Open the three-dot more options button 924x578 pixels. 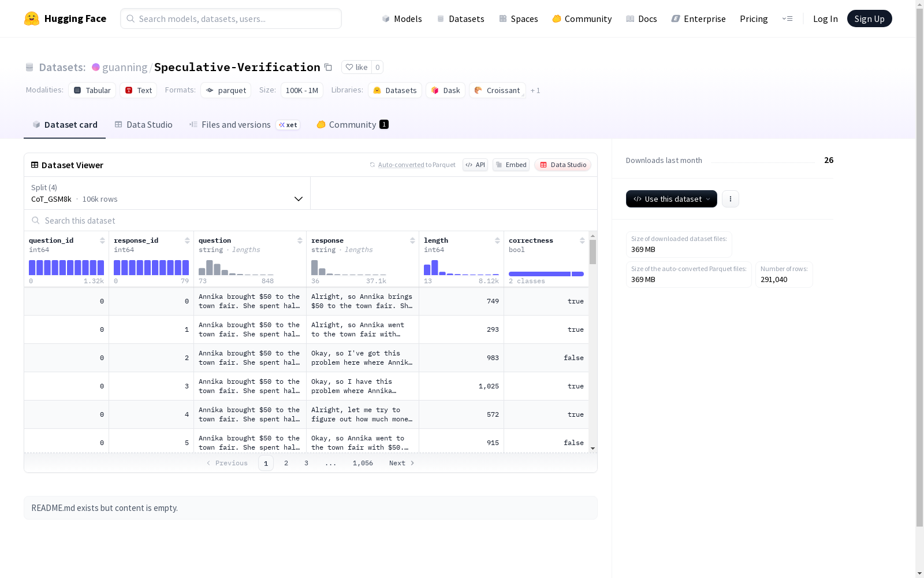point(731,199)
